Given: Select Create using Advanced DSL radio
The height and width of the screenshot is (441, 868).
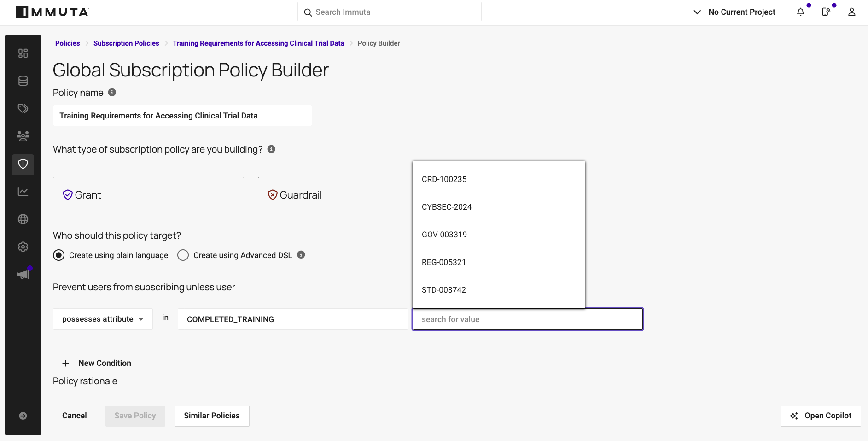Looking at the screenshot, I should pos(183,255).
